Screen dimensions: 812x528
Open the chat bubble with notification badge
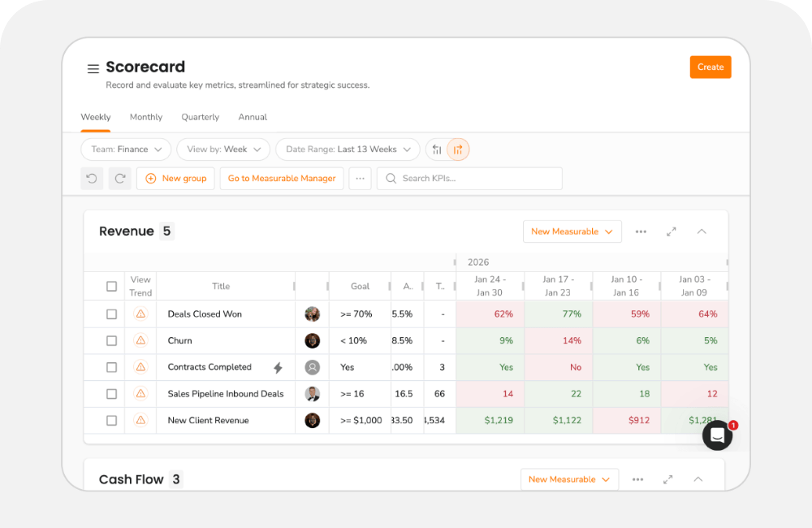(717, 435)
